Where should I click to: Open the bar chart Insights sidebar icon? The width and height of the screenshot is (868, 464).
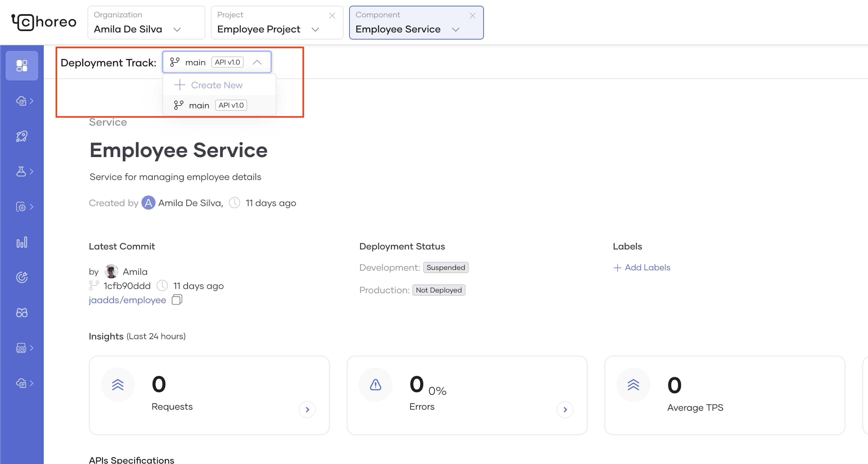point(22,242)
